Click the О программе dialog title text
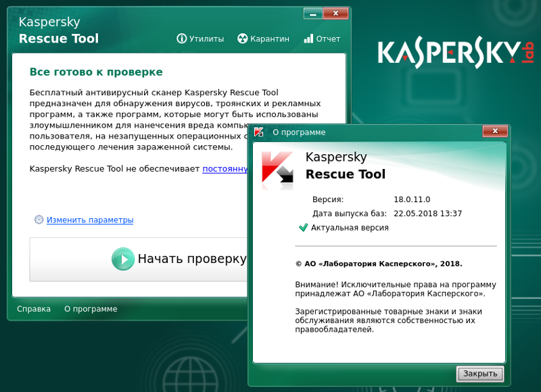 [x=299, y=132]
